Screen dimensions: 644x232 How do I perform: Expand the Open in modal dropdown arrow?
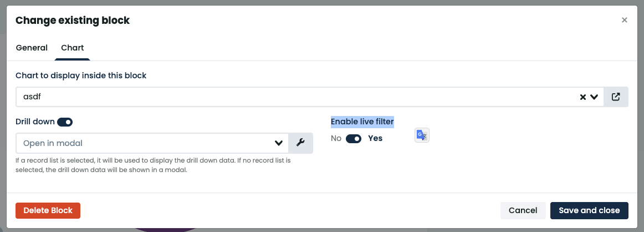click(x=278, y=143)
